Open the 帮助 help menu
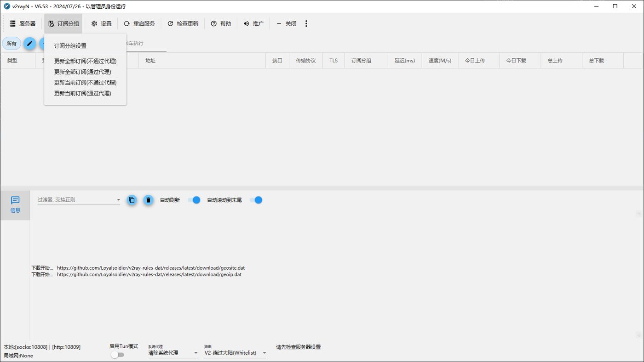This screenshot has height=362, width=644. coord(221,23)
